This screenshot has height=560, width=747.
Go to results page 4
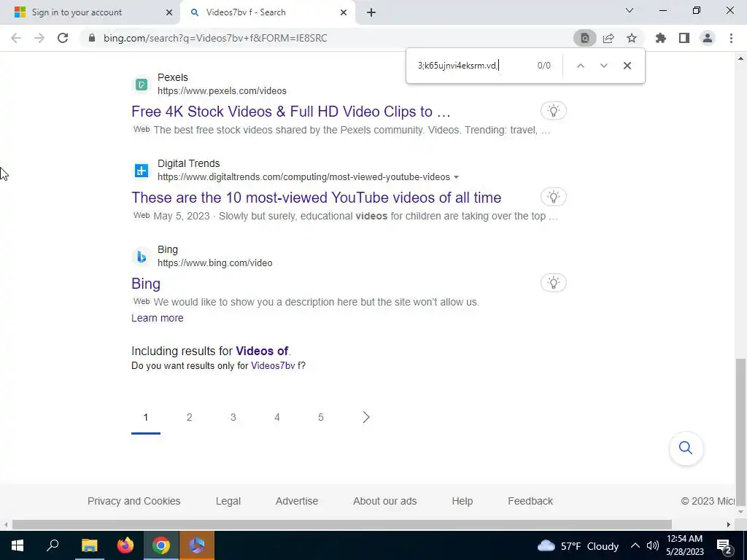[276, 418]
